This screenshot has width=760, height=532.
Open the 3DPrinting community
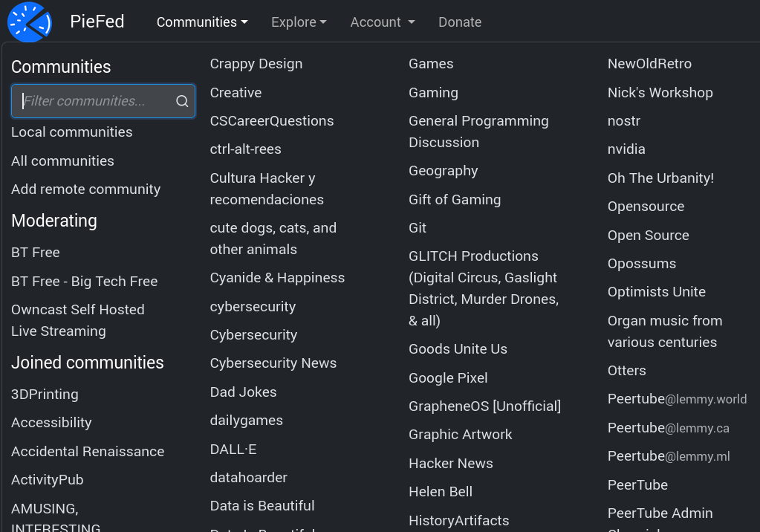(45, 395)
